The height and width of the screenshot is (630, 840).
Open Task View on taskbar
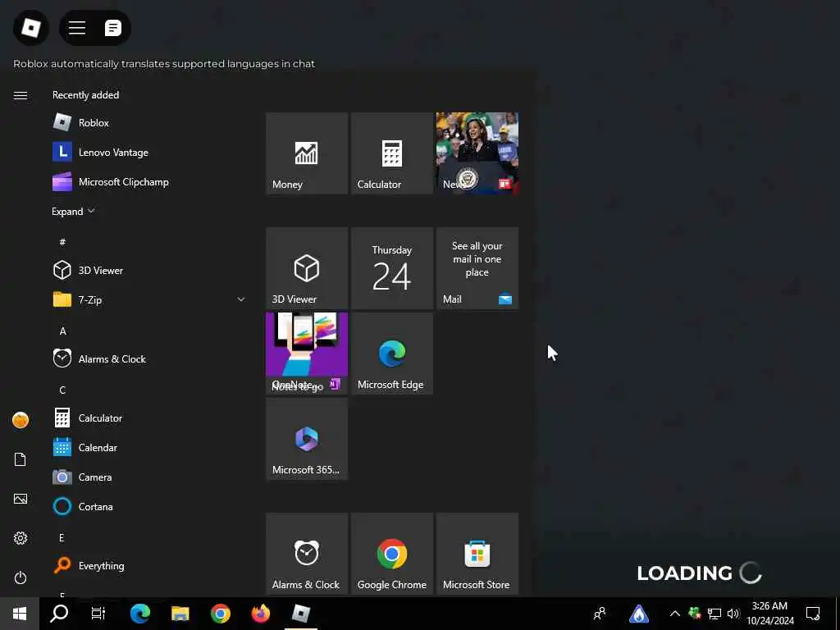coord(98,614)
